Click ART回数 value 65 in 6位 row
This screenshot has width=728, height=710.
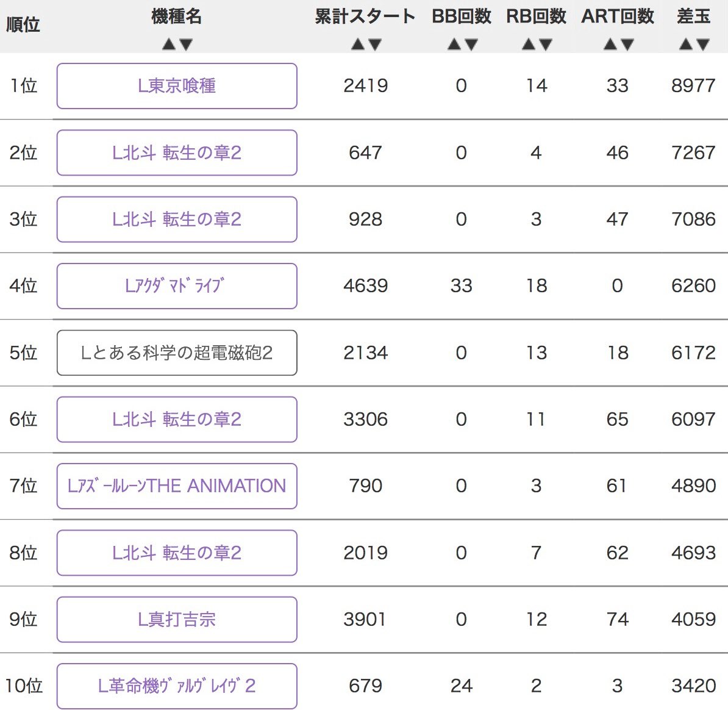point(618,419)
